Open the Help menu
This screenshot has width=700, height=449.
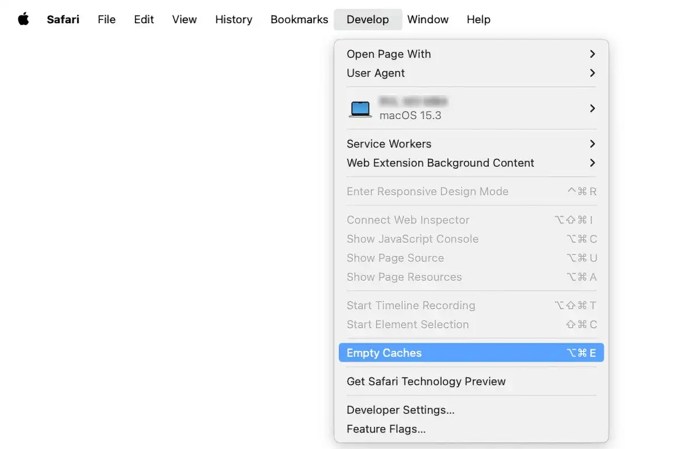(478, 19)
